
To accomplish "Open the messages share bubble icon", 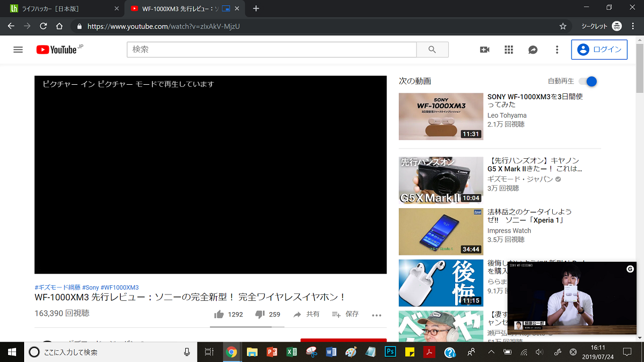I will [x=533, y=49].
